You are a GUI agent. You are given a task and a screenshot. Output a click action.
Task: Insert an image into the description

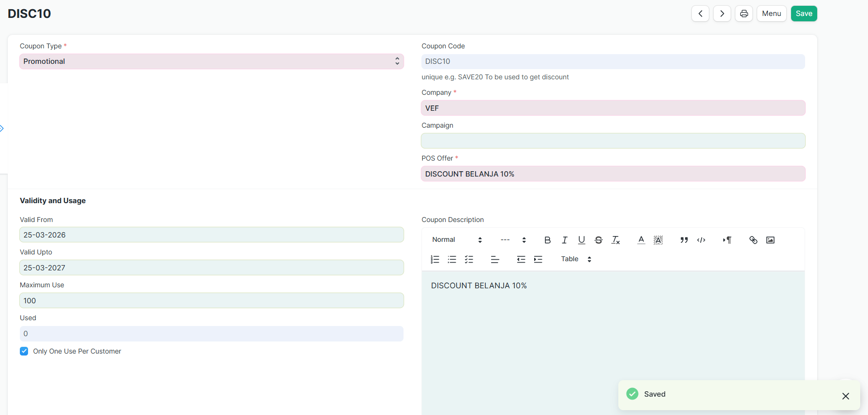(x=770, y=240)
